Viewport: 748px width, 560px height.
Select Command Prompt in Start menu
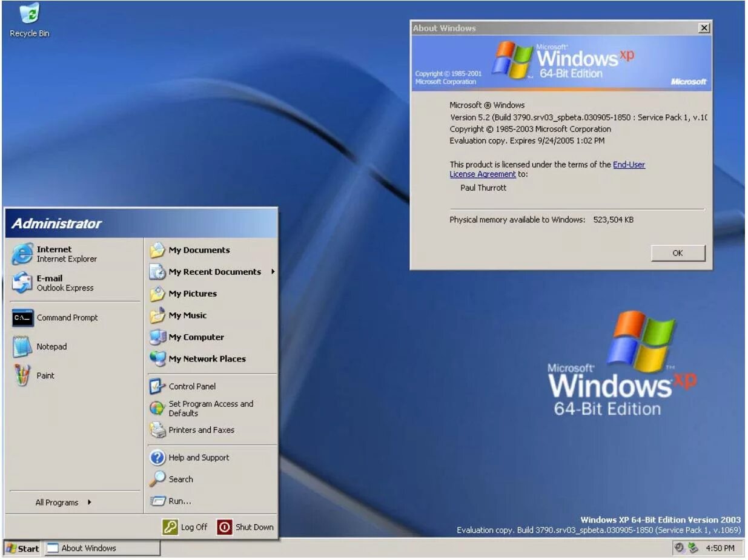tap(74, 317)
